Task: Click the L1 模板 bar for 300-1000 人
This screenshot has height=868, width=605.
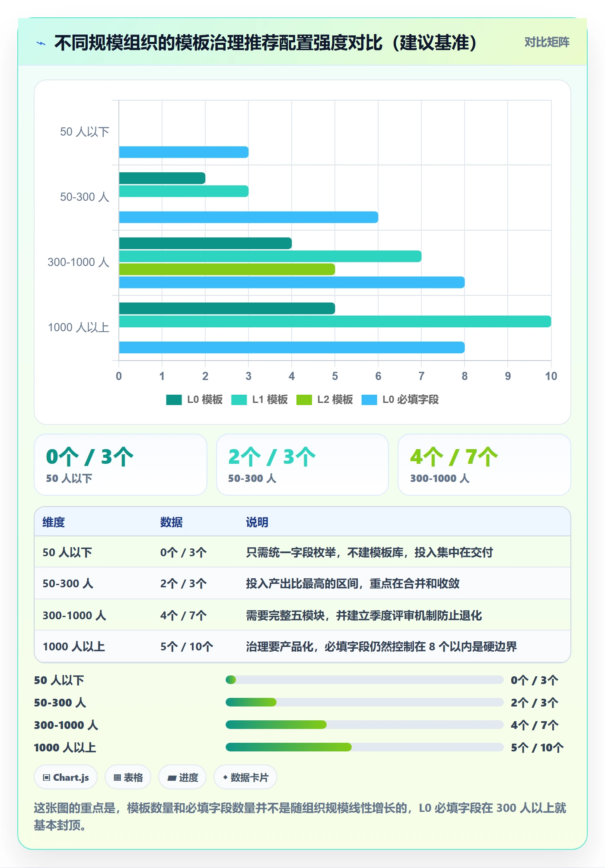Action: (x=270, y=257)
